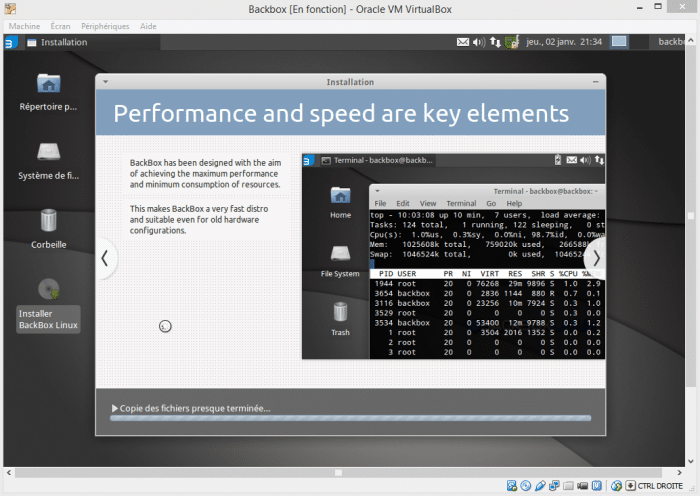Open the Répertoire personnel desktop icon
Screen dimensions: 700x496
[48, 92]
